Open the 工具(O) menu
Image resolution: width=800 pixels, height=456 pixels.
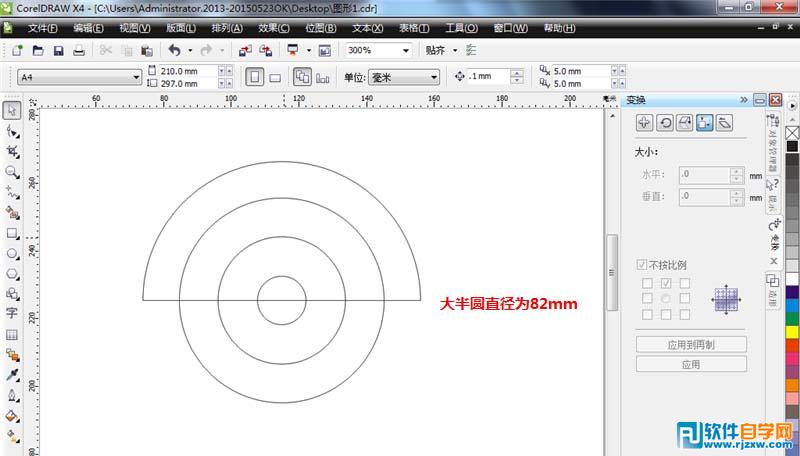point(462,28)
